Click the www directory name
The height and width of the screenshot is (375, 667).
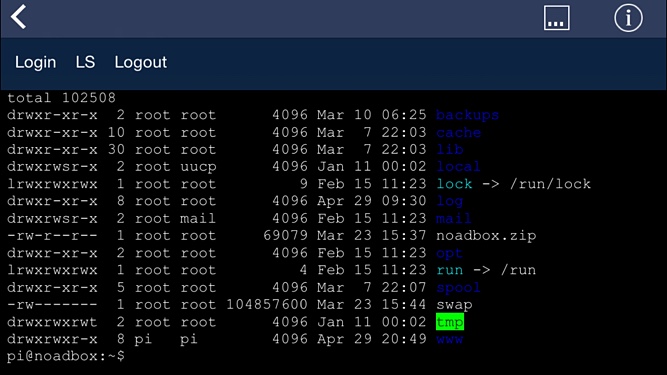pyautogui.click(x=450, y=339)
